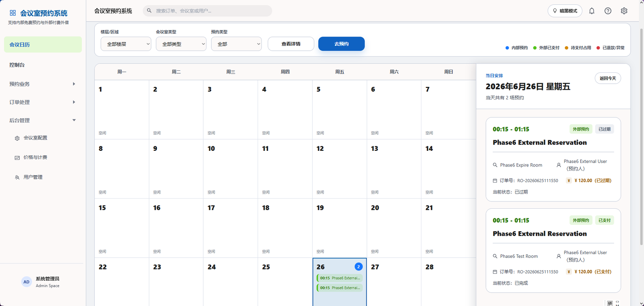Image resolution: width=644 pixels, height=306 pixels.
Task: Open the 楼层/区域 dropdown showing 全部楼层
Action: 126,44
